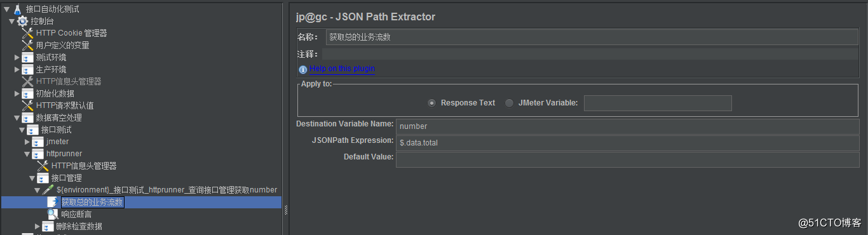Select HTTP Cookie 管理器 in the tree
The height and width of the screenshot is (235, 868).
(x=71, y=33)
